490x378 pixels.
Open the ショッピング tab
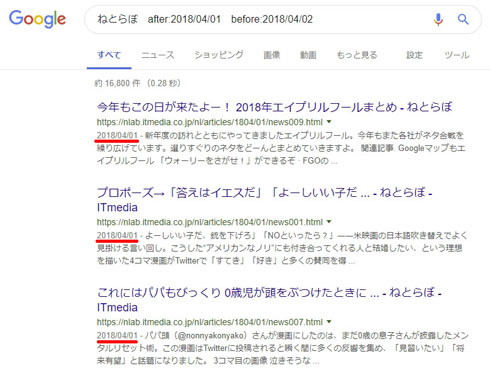[219, 55]
